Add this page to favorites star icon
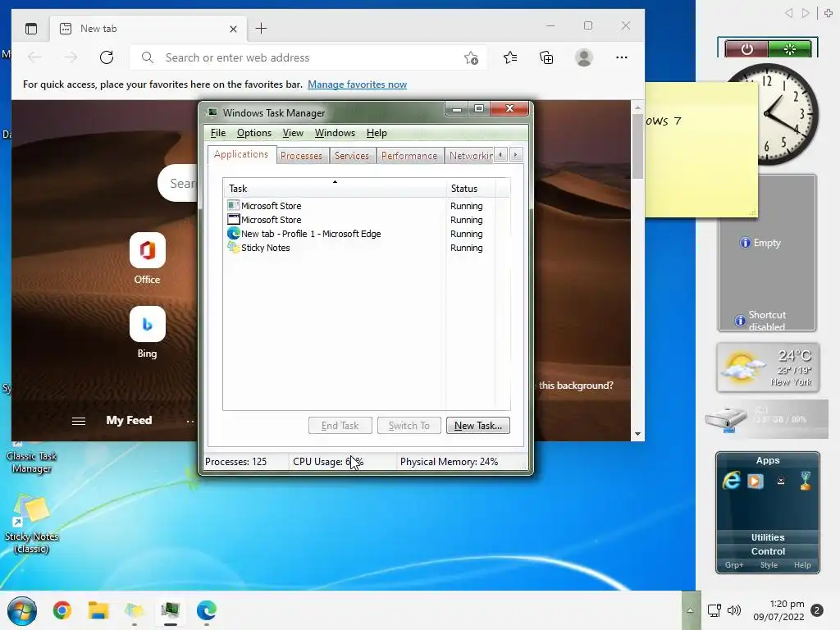The width and height of the screenshot is (840, 630). 471,57
